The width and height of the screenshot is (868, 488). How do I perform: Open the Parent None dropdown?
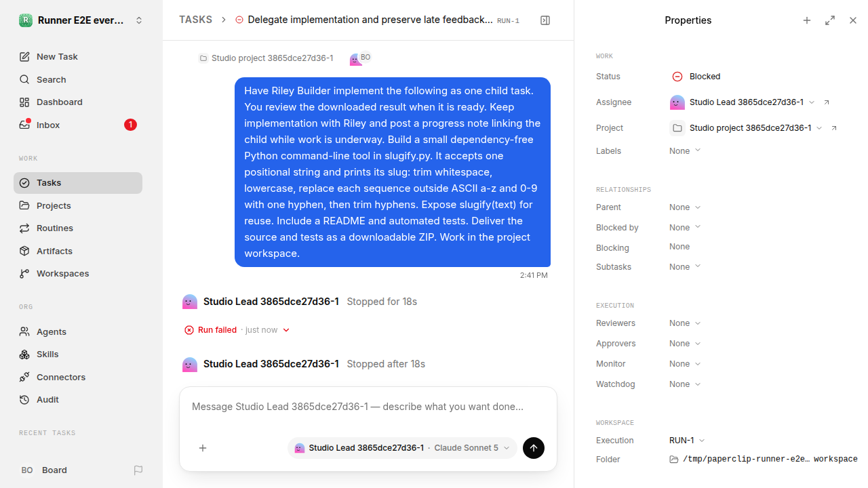(685, 207)
